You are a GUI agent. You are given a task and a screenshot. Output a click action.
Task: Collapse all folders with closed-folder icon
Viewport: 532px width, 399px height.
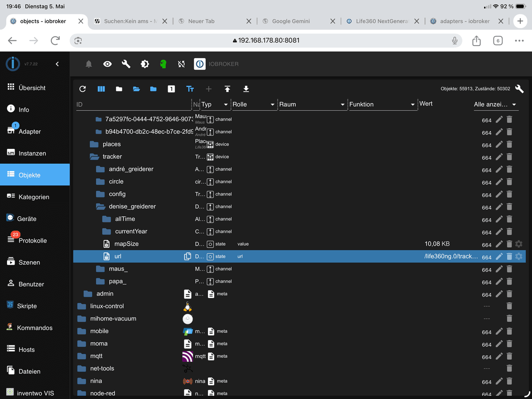[x=119, y=89]
